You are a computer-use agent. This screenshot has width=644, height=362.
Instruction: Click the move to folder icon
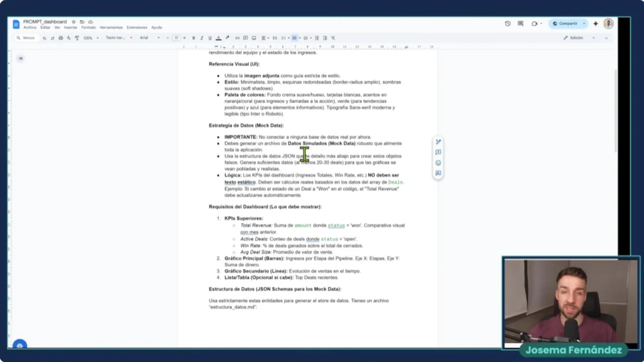[x=82, y=22]
